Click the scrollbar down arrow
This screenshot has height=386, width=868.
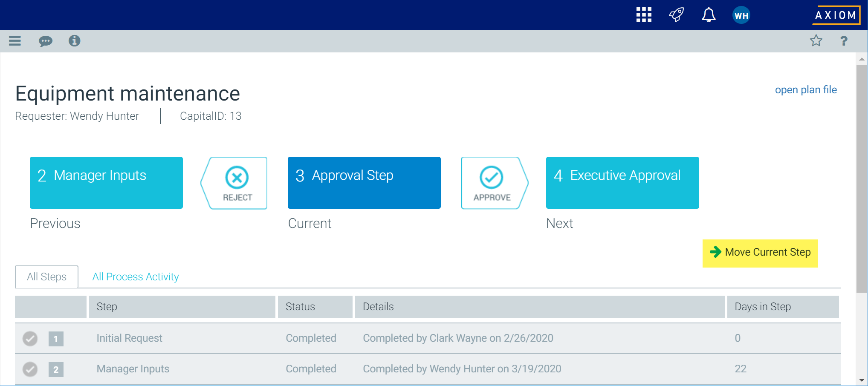[862, 380]
